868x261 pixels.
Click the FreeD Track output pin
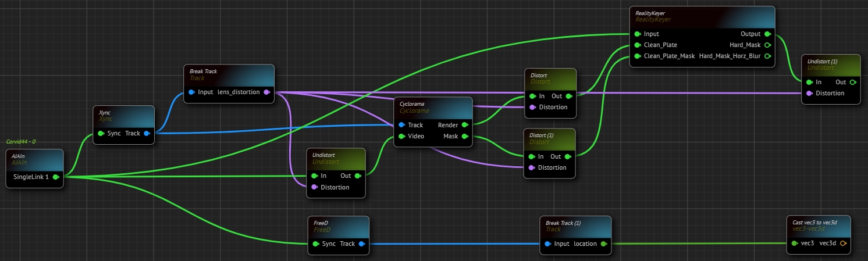(x=361, y=244)
